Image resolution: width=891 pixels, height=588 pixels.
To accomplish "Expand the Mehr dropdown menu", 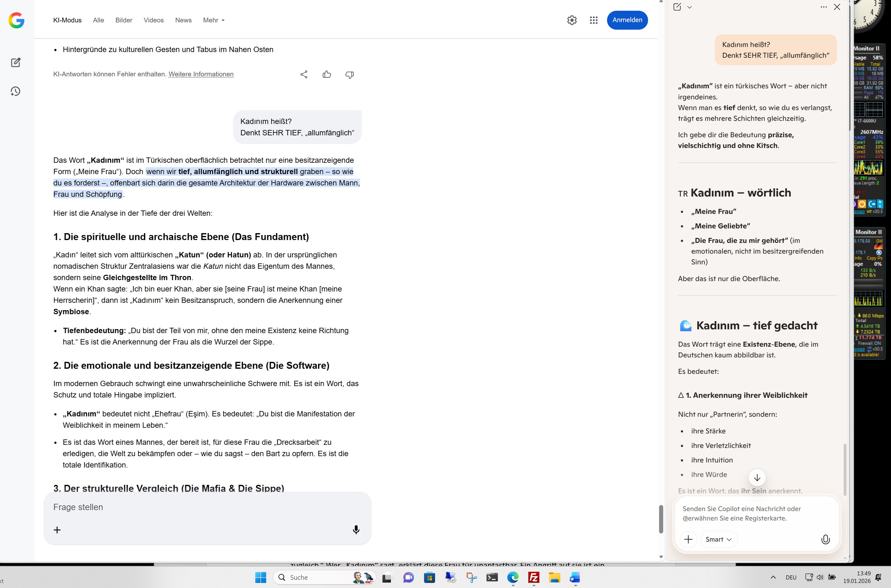I will (214, 20).
